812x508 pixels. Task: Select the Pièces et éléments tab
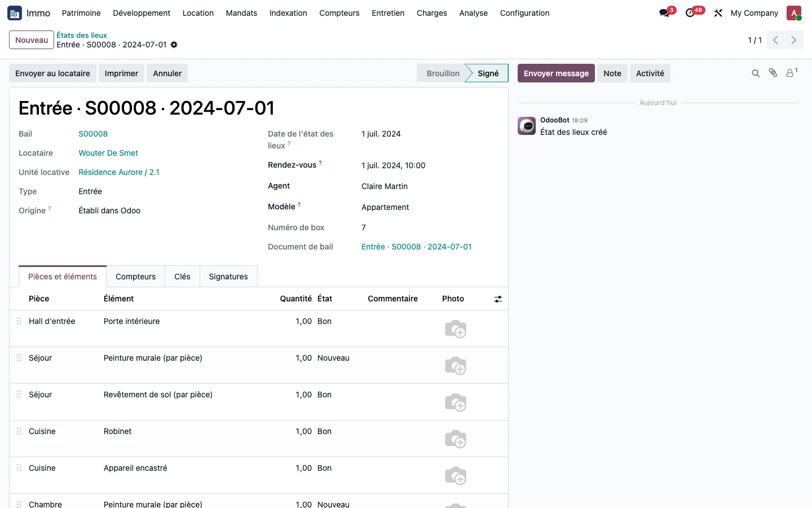[63, 277]
